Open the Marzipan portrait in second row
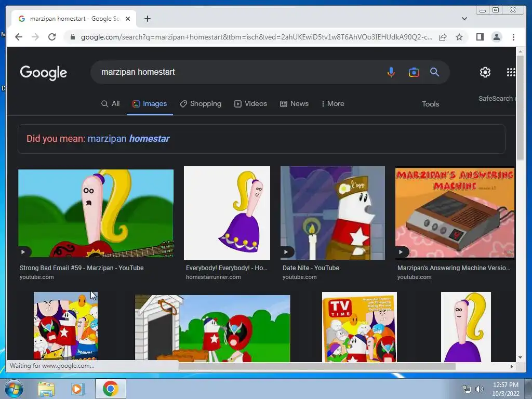The width and height of the screenshot is (532, 399). [466, 327]
